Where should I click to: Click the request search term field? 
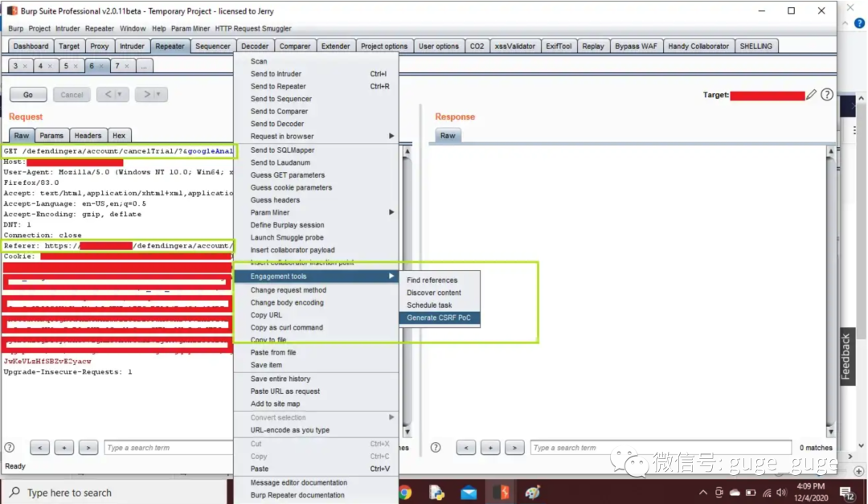click(168, 448)
